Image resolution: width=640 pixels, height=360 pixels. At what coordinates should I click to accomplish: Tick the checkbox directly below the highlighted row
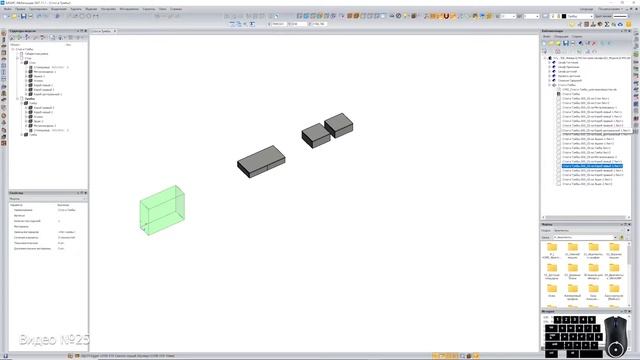[x=558, y=171]
